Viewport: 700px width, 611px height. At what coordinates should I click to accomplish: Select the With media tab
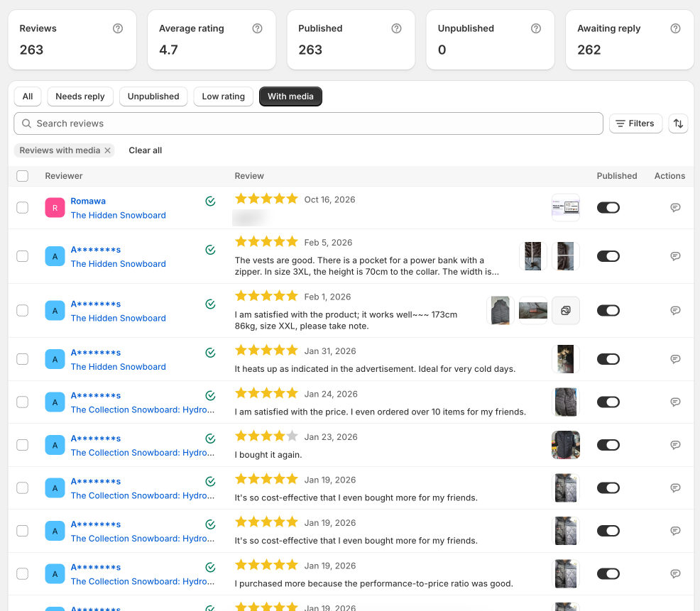[x=290, y=97]
